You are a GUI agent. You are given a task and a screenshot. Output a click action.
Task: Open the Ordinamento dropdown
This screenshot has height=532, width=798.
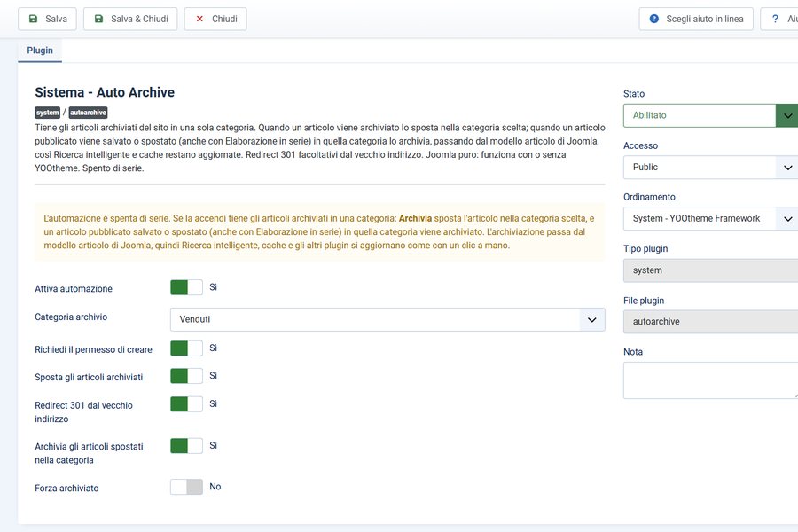(710, 218)
